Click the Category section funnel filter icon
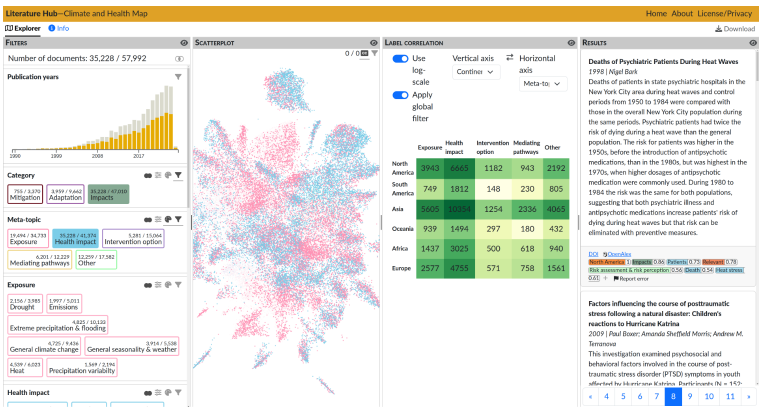Image resolution: width=759 pixels, height=408 pixels. tap(178, 175)
